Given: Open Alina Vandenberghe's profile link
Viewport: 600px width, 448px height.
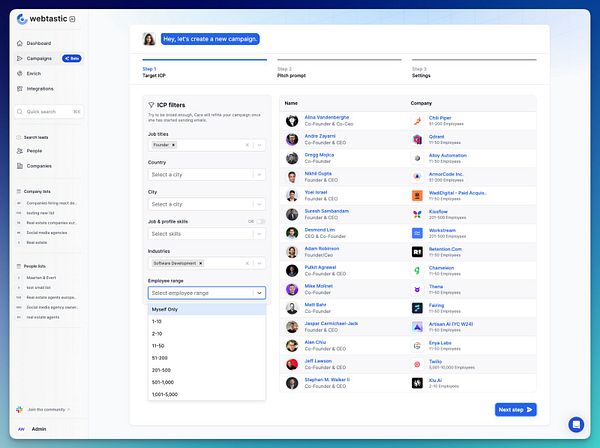Looking at the screenshot, I should pyautogui.click(x=326, y=117).
